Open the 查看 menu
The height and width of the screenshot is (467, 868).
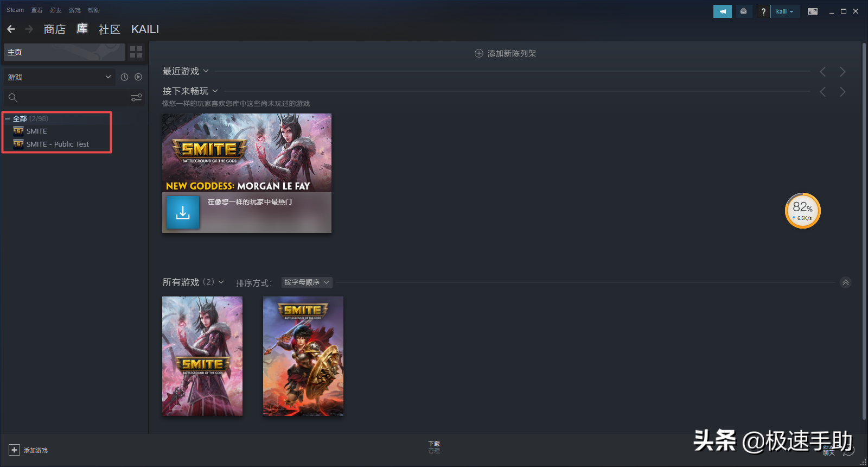[x=37, y=10]
